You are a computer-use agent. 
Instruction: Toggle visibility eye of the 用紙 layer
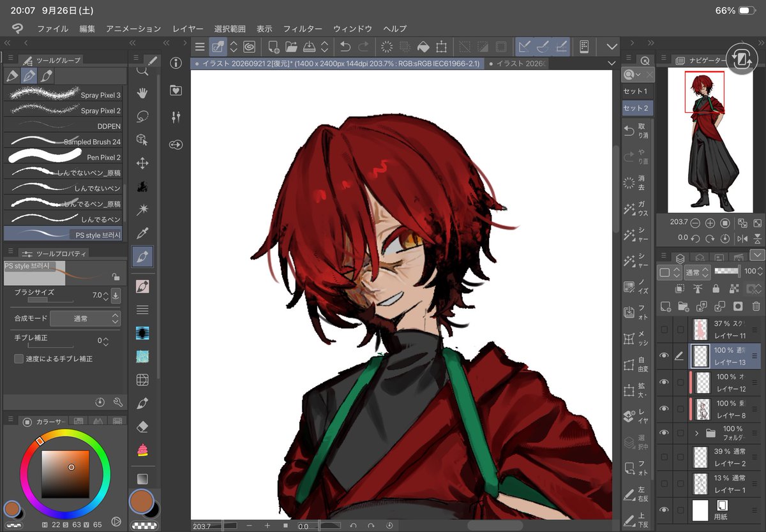click(664, 510)
